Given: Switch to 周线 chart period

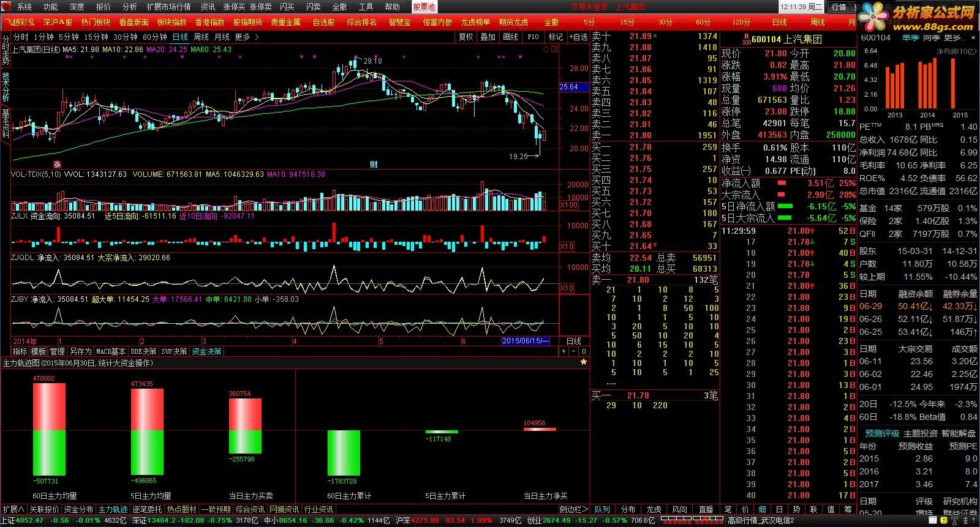Looking at the screenshot, I should point(202,37).
